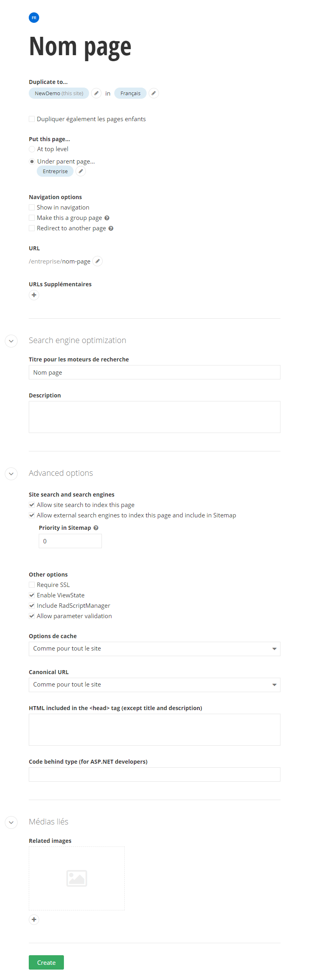Image resolution: width=322 pixels, height=980 pixels.
Task: Enable Show in navigation checkbox
Action: 32,208
